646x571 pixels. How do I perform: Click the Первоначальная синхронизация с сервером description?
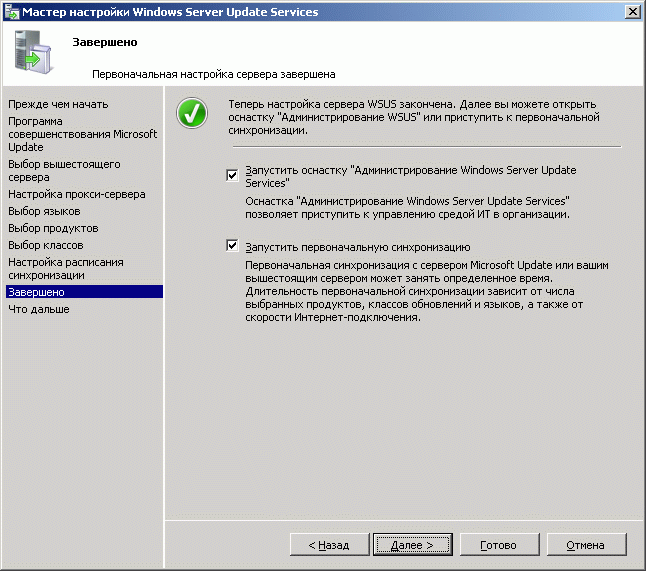tap(427, 291)
